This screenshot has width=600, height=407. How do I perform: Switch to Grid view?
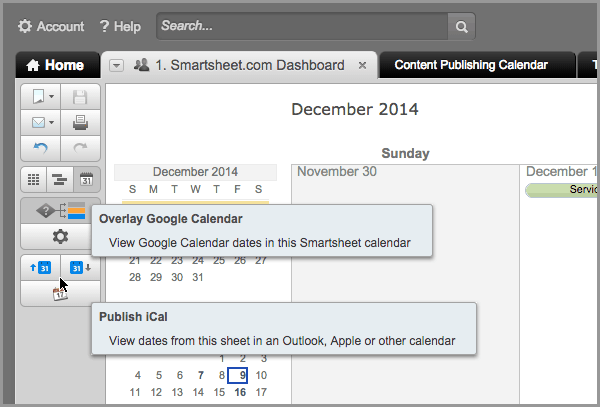[x=34, y=180]
